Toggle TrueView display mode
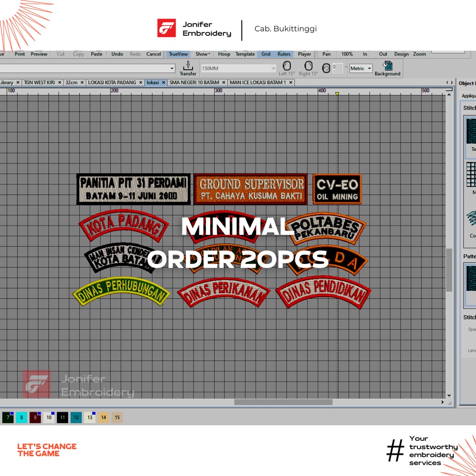476x476 pixels. coord(178,54)
